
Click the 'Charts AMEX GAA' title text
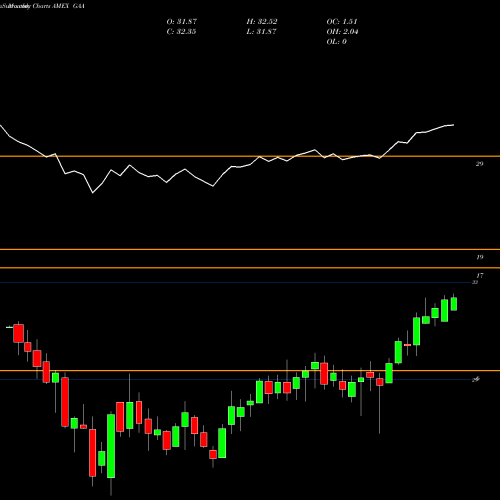point(59,6)
